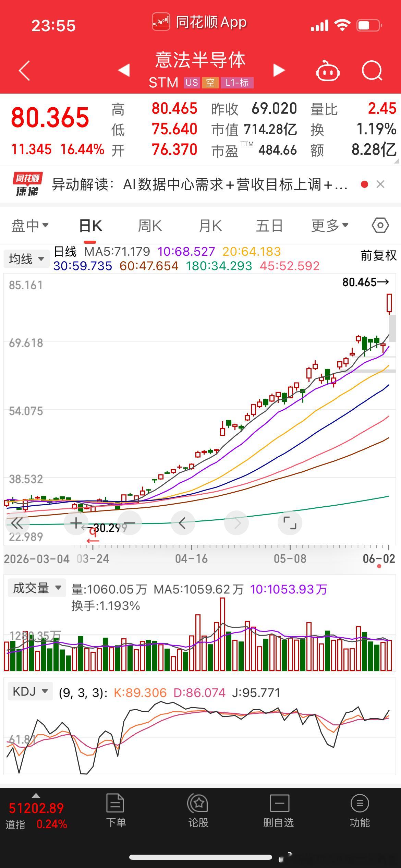Image resolution: width=401 pixels, height=868 pixels.
Task: Select the latest candlestick near 80.465
Action: [389, 304]
